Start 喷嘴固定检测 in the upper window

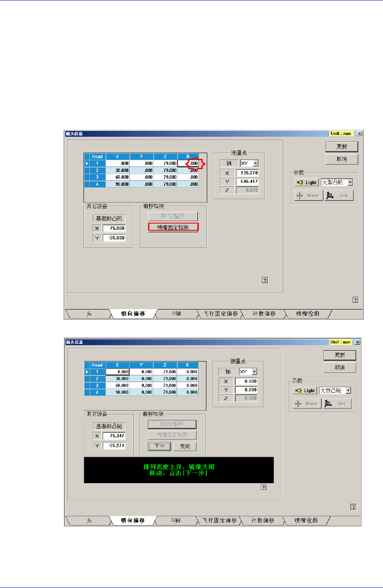click(173, 227)
